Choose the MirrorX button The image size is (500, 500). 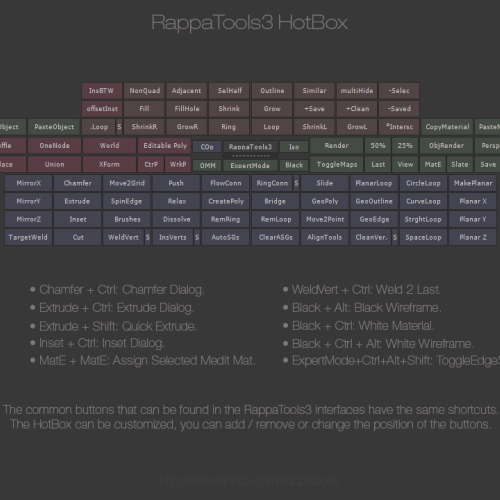[x=28, y=183]
